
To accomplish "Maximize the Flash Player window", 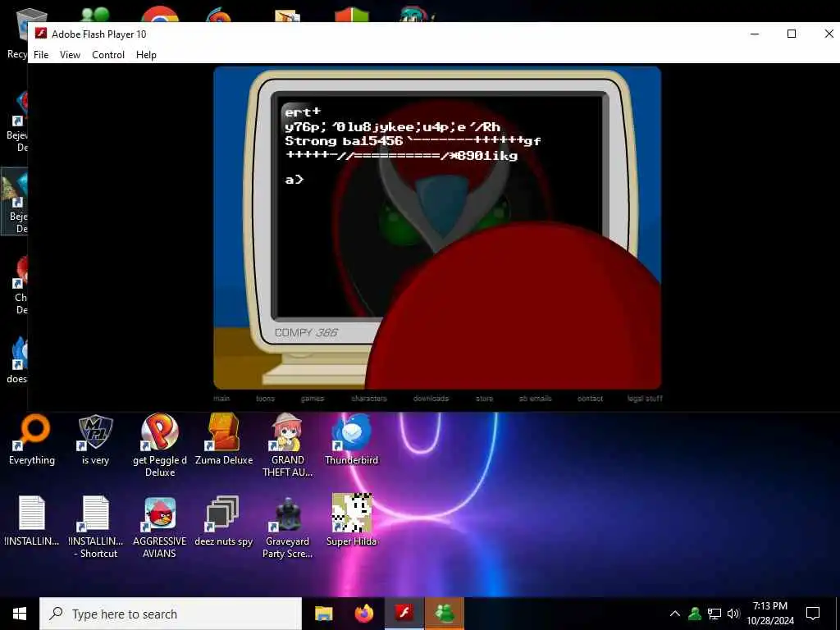I will coord(792,34).
